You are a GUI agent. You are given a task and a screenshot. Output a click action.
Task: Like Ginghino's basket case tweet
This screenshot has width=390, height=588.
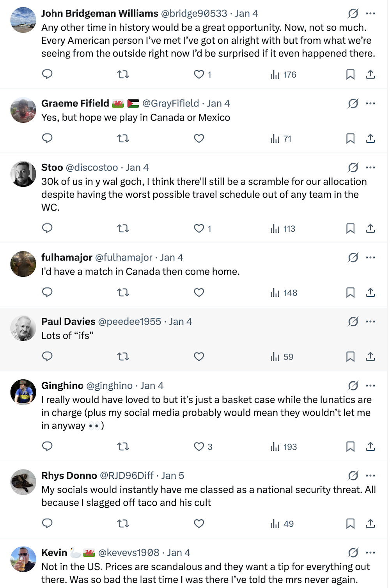coord(199,446)
